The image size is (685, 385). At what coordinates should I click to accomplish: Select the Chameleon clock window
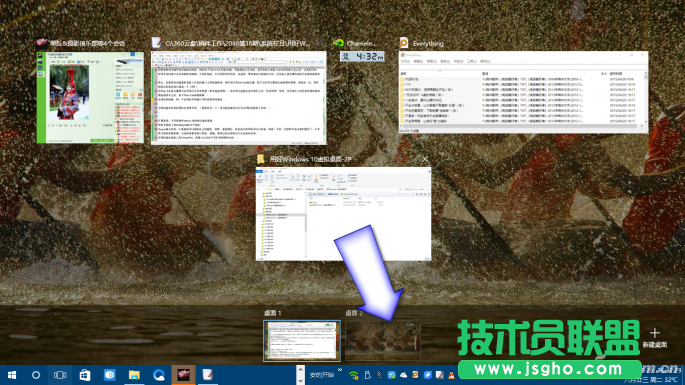tap(362, 56)
